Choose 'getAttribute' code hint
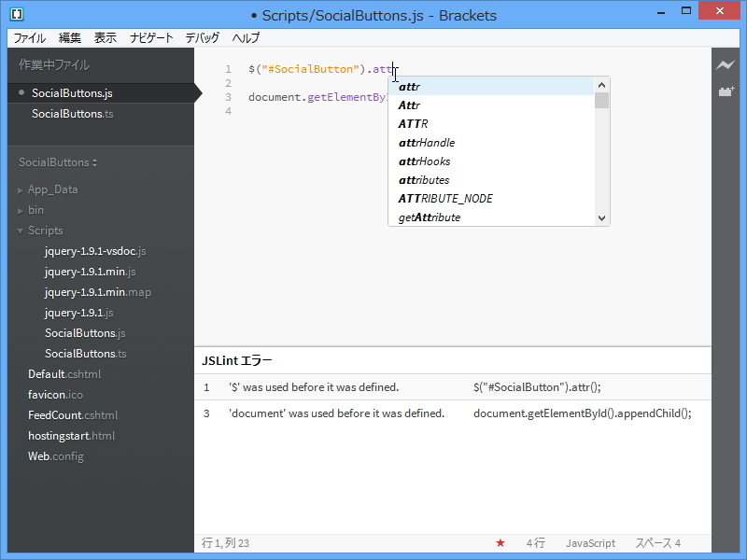 (x=492, y=217)
